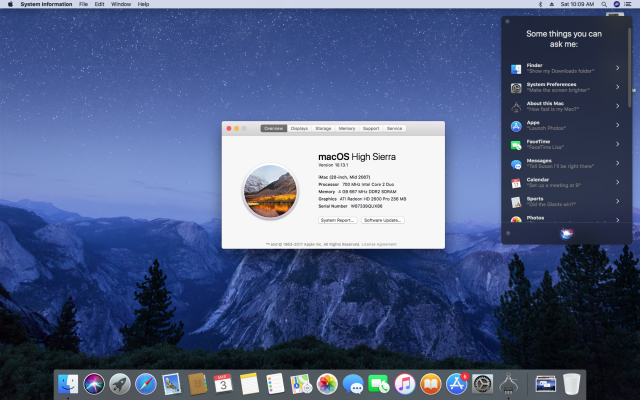Open Calendar icon in the Dock
This screenshot has width=640, height=400.
click(223, 384)
